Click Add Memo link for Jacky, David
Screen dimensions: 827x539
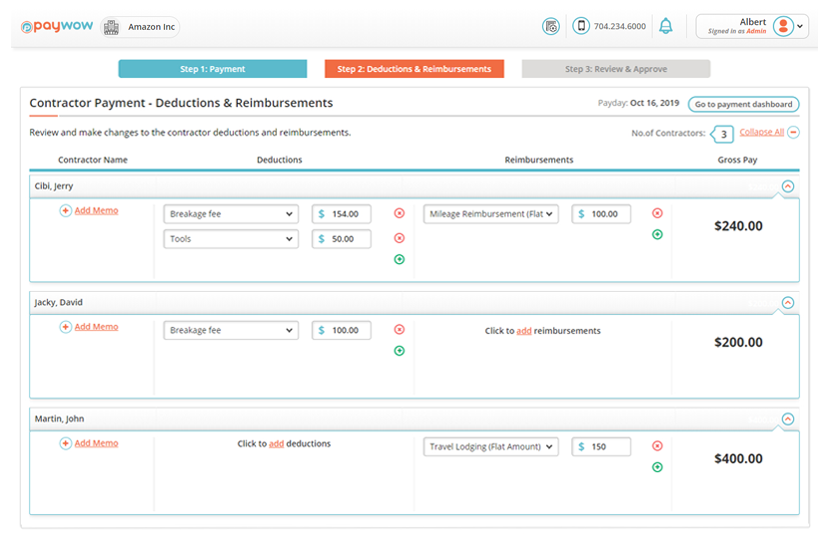click(x=96, y=327)
